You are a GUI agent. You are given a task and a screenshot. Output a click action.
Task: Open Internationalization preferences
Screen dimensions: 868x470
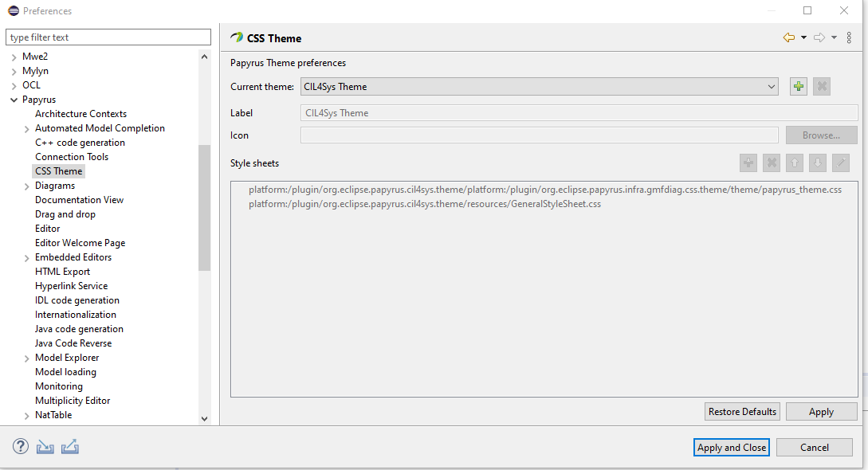coord(75,315)
